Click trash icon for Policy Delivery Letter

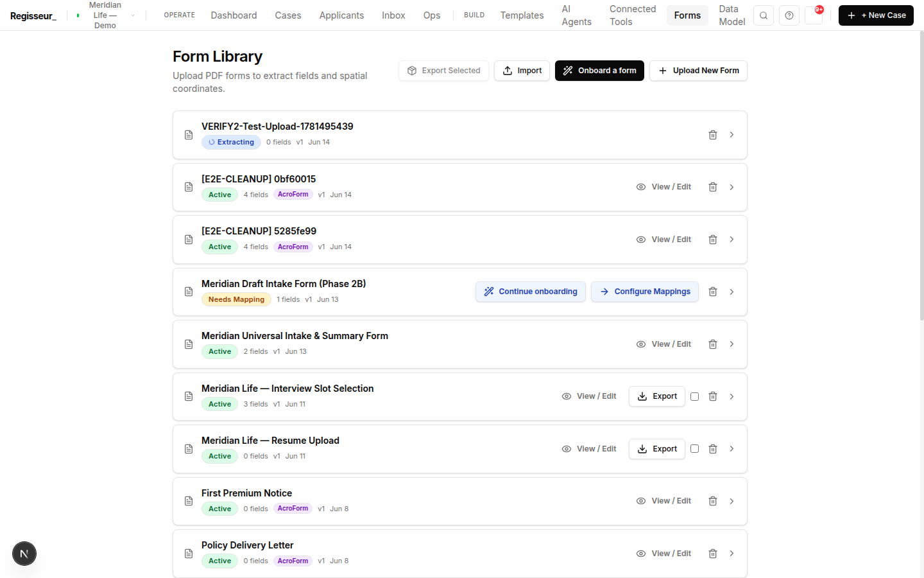(712, 554)
